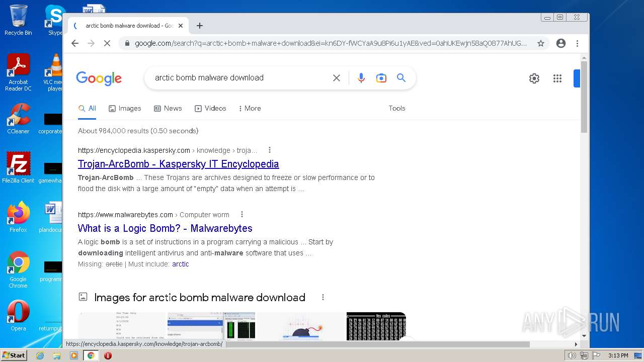Open the hex codes image thumbnail
The height and width of the screenshot is (362, 644).
click(376, 326)
